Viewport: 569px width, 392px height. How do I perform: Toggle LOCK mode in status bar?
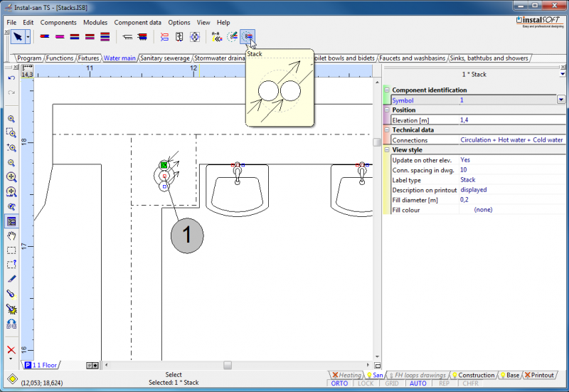click(x=366, y=383)
